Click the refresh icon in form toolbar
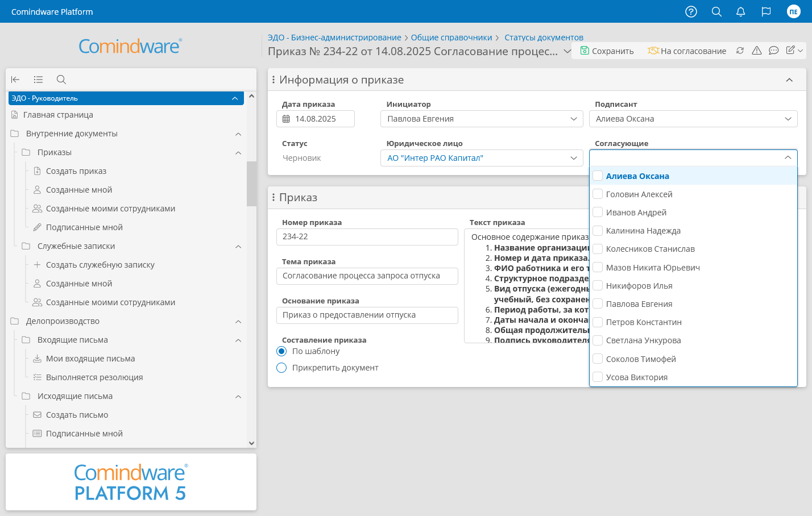 [740, 51]
